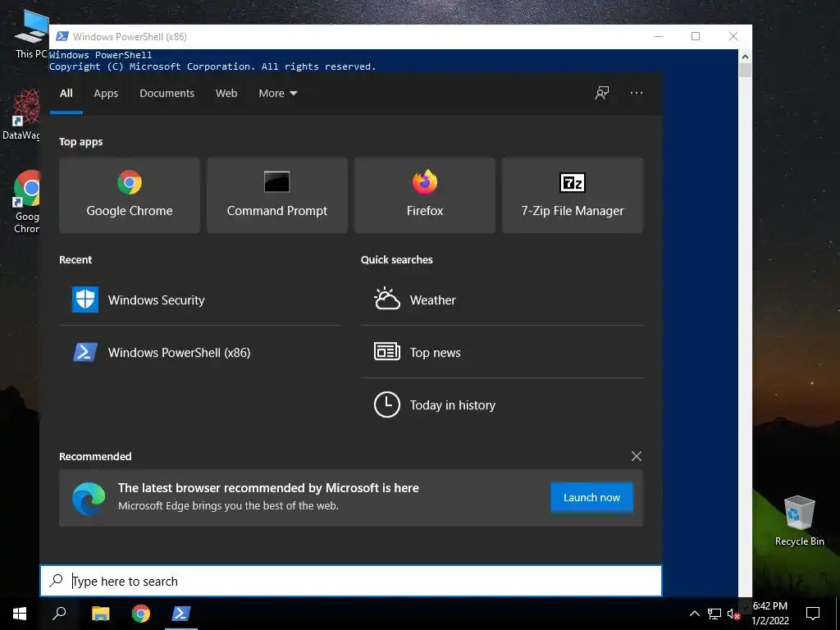Screen dimensions: 840x630
Task: Click the 'Copyright (C) Microsoft Corporation' line
Action: click(x=212, y=66)
